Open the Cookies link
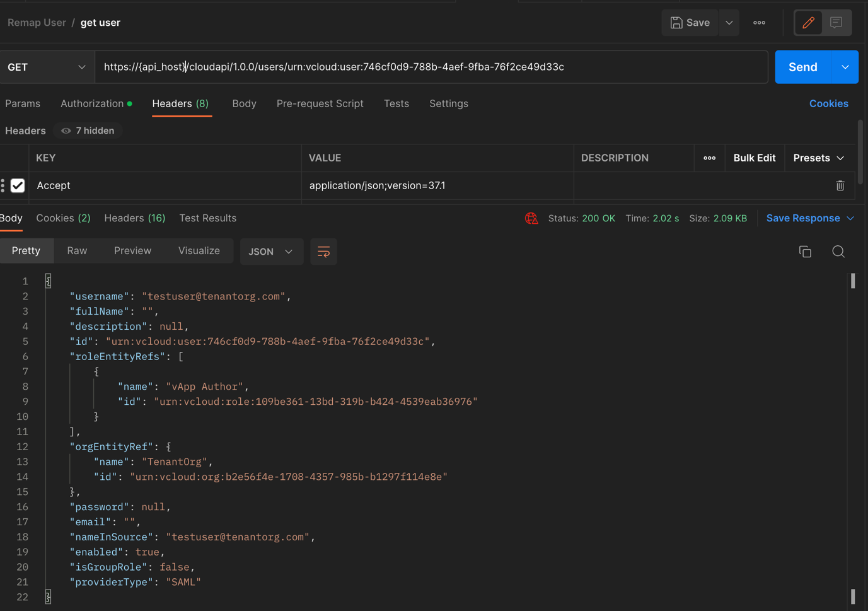 coord(828,103)
